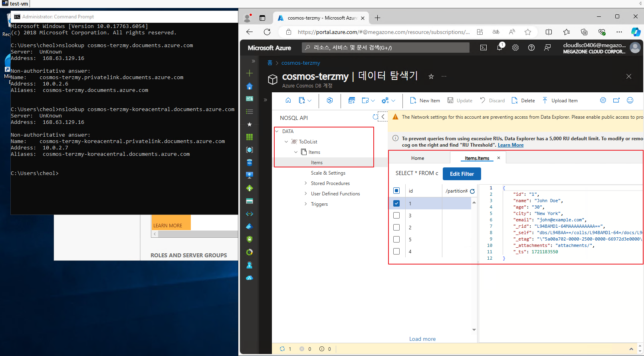Expand the Triggers node

[x=306, y=204]
